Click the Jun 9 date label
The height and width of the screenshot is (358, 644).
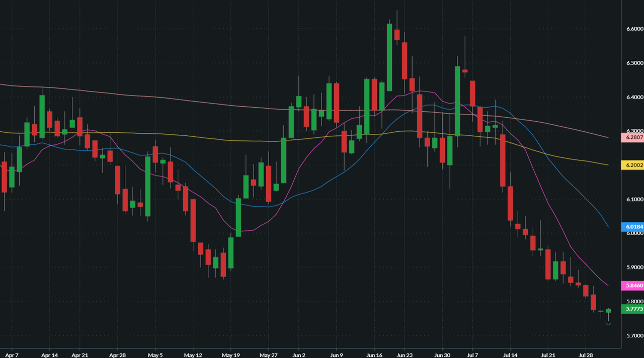click(x=337, y=354)
